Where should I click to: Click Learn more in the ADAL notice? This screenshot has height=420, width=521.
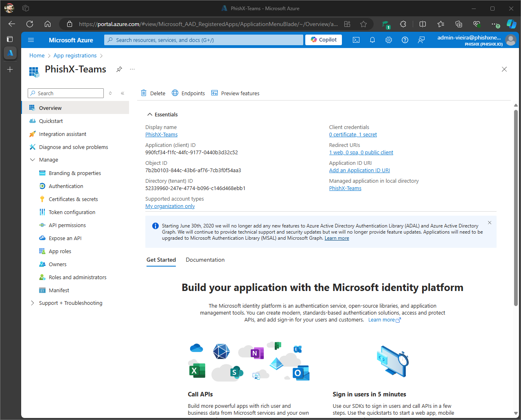pyautogui.click(x=337, y=238)
